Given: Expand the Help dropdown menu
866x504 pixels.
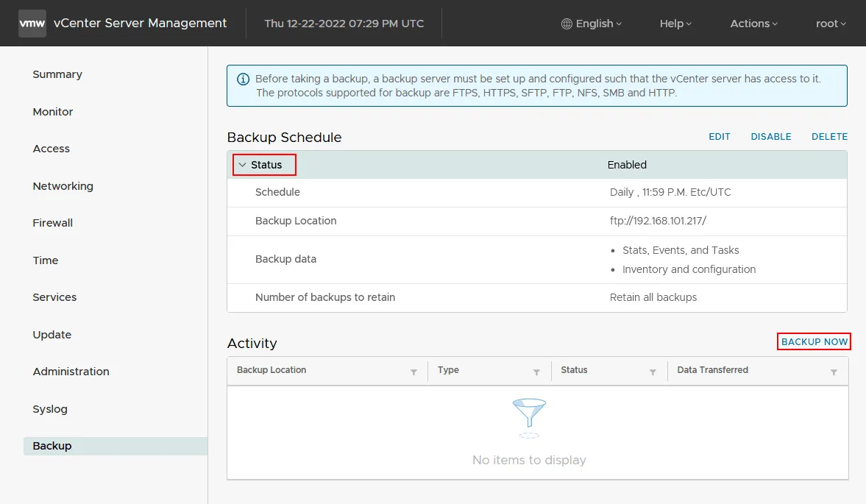Looking at the screenshot, I should pos(675,24).
